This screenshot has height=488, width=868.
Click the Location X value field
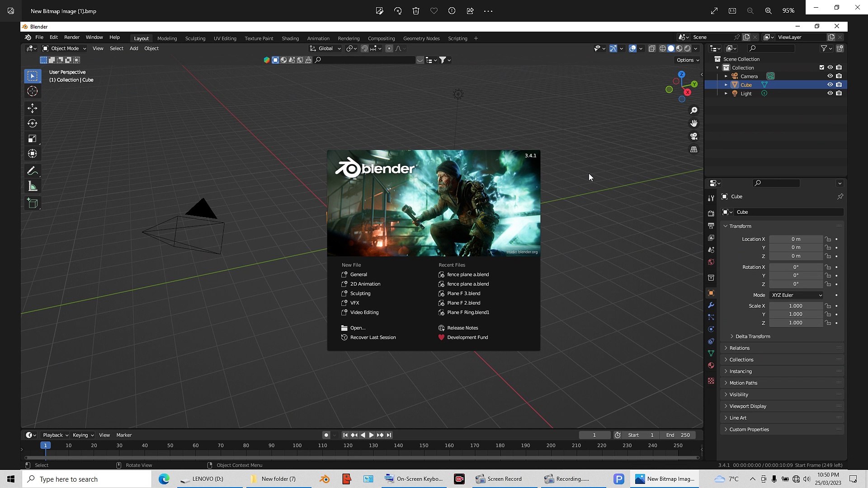(x=795, y=239)
